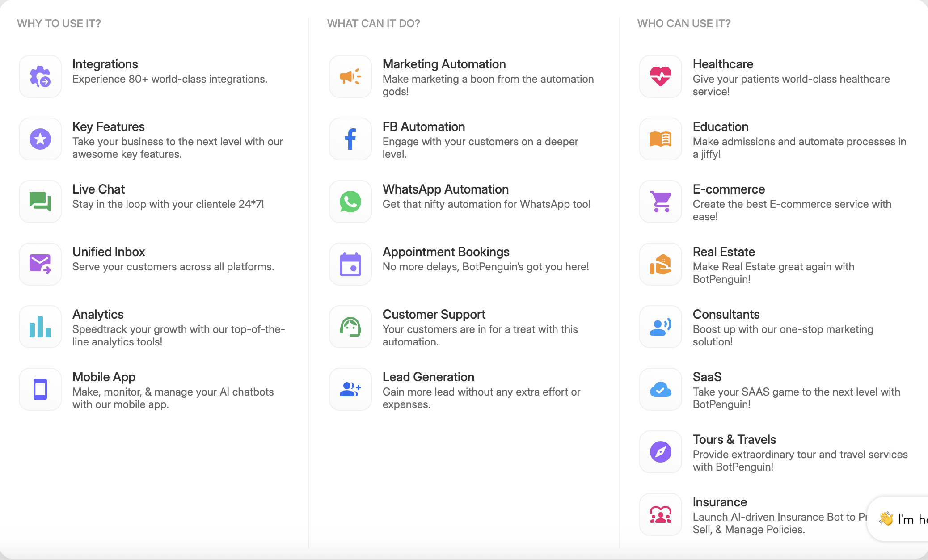Click the Live Chat speech bubbles icon

click(x=40, y=202)
